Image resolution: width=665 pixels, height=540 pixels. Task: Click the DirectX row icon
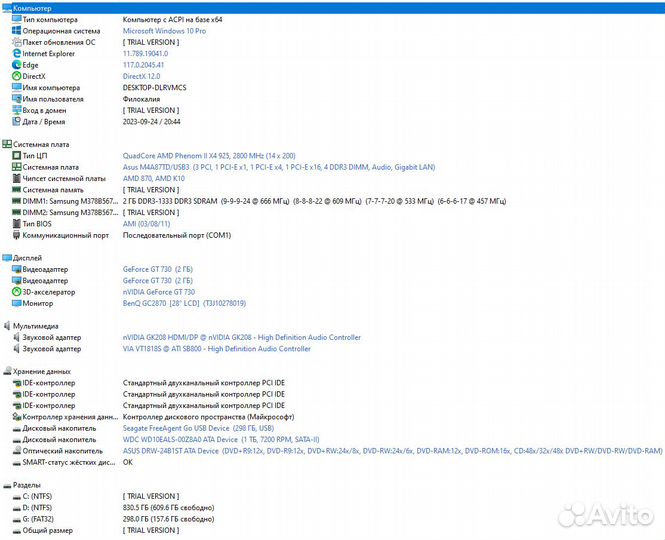click(x=16, y=76)
